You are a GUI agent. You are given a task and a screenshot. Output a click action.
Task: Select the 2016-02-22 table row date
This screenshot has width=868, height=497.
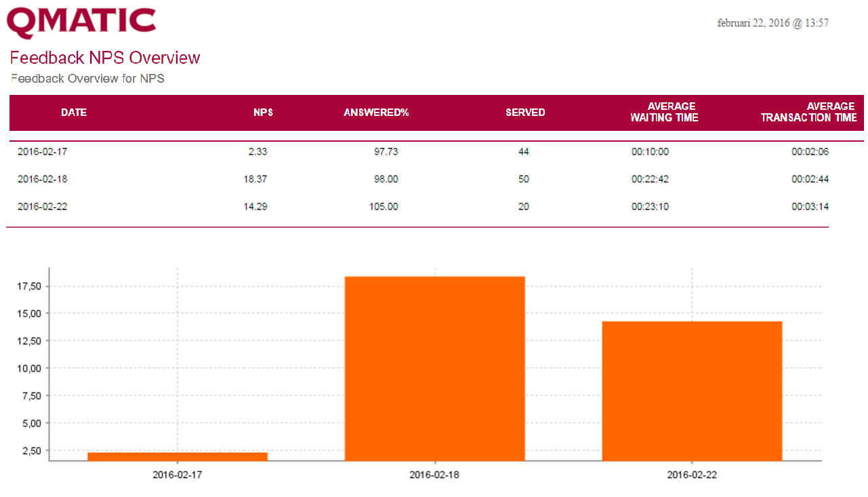coord(43,206)
